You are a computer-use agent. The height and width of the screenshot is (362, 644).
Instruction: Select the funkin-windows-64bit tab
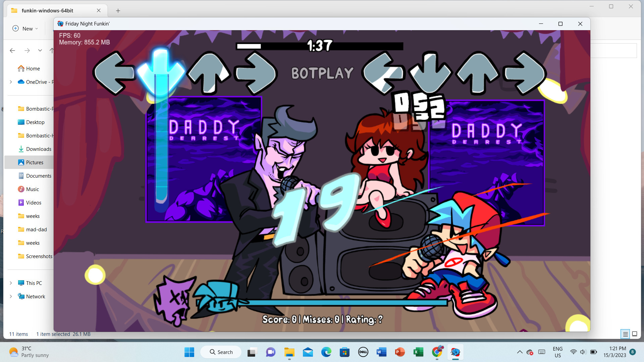pyautogui.click(x=57, y=10)
